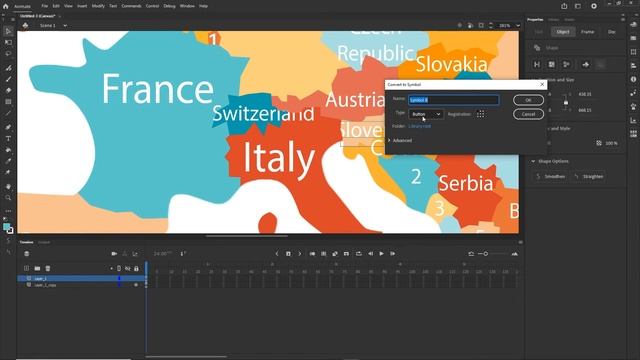Click the Align panel icon on right dock
The width and height of the screenshot is (640, 360).
(633, 65)
